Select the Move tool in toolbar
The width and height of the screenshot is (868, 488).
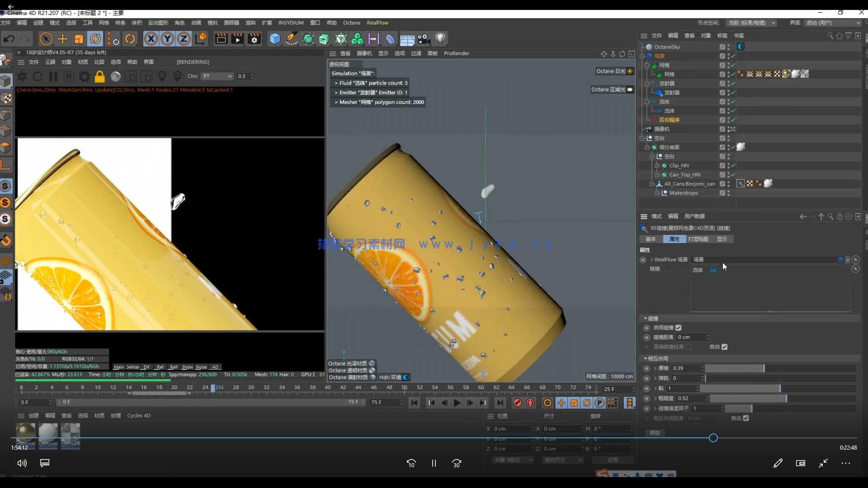coord(62,39)
